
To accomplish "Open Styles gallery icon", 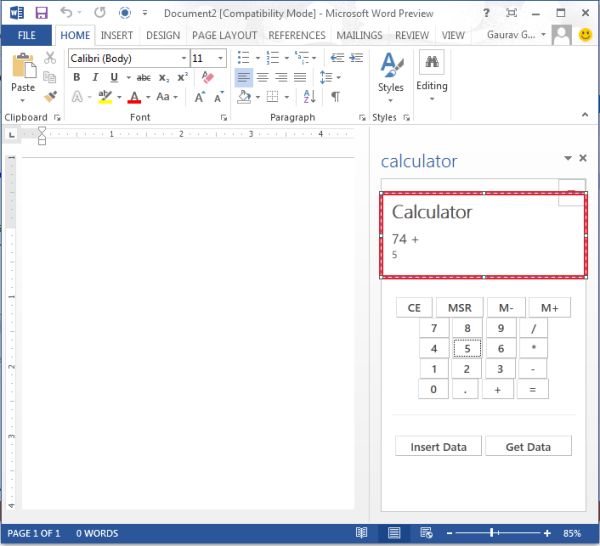I will click(391, 64).
